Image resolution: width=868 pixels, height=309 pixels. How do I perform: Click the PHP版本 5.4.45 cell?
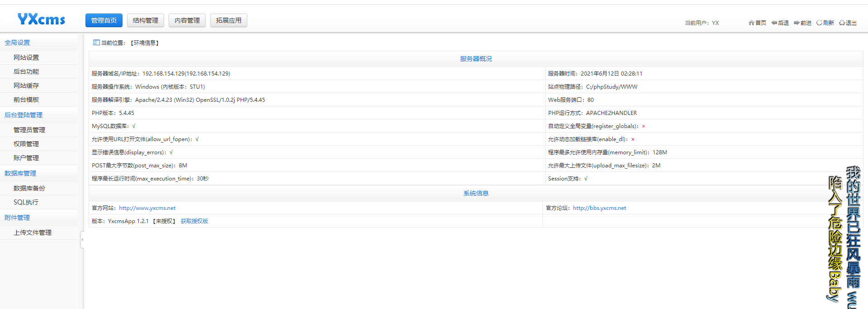[x=317, y=113]
